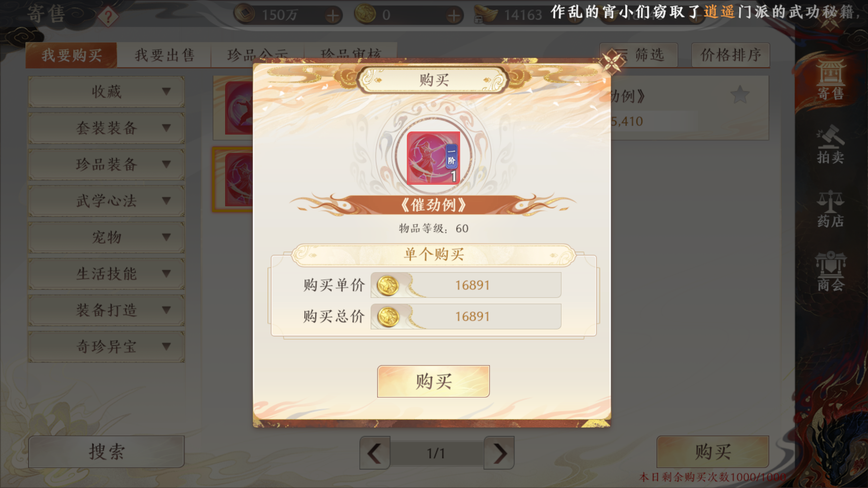Close the purchase dialog with flower icon
This screenshot has width=868, height=488.
pos(611,62)
